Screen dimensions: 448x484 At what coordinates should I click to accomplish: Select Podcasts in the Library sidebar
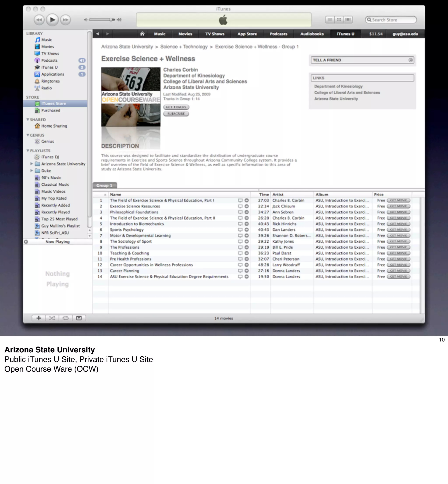(49, 60)
